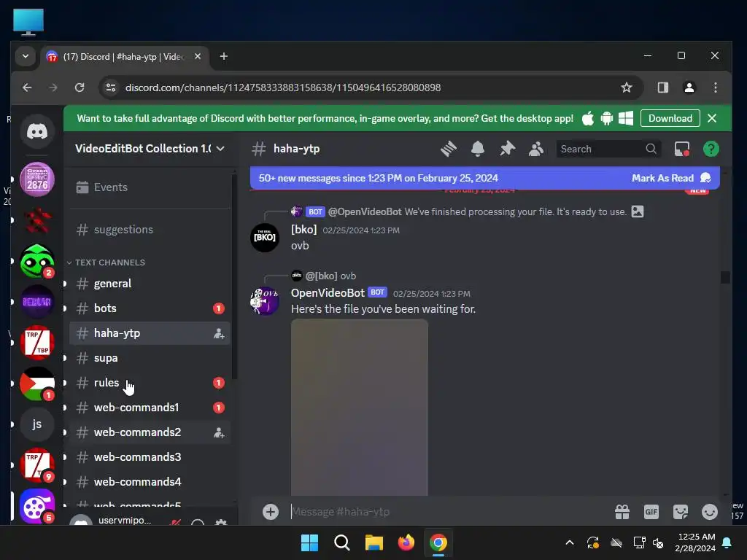This screenshot has width=747, height=560.
Task: Click the [bko] username in message
Action: (x=304, y=230)
